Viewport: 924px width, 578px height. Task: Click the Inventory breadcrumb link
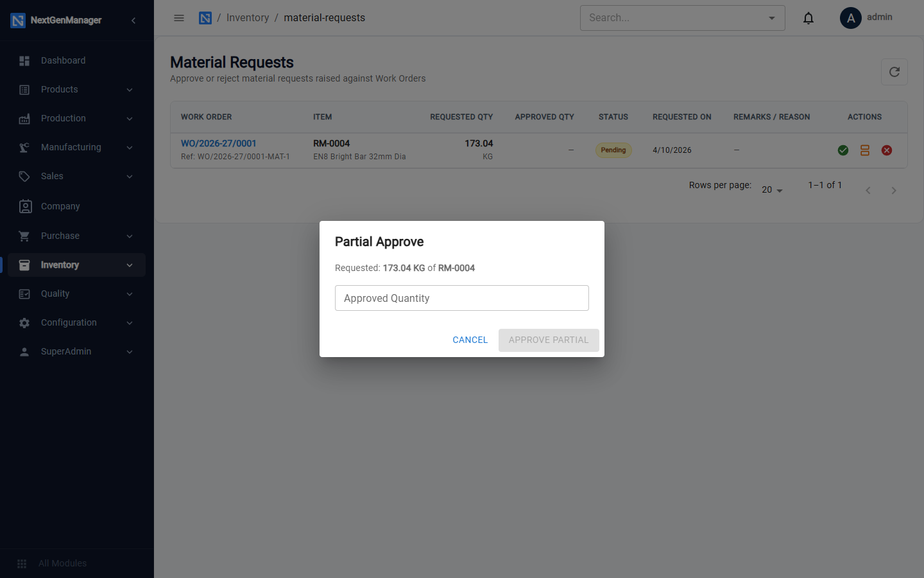(x=248, y=18)
